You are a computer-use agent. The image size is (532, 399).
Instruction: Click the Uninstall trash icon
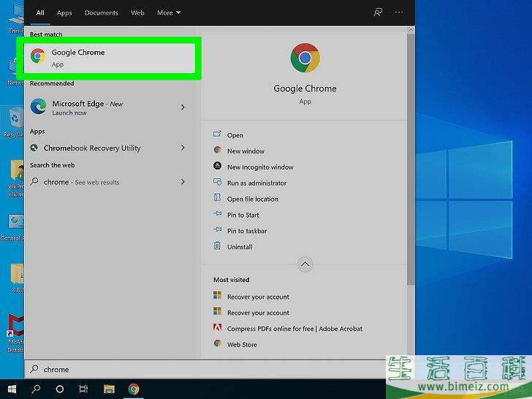point(218,245)
